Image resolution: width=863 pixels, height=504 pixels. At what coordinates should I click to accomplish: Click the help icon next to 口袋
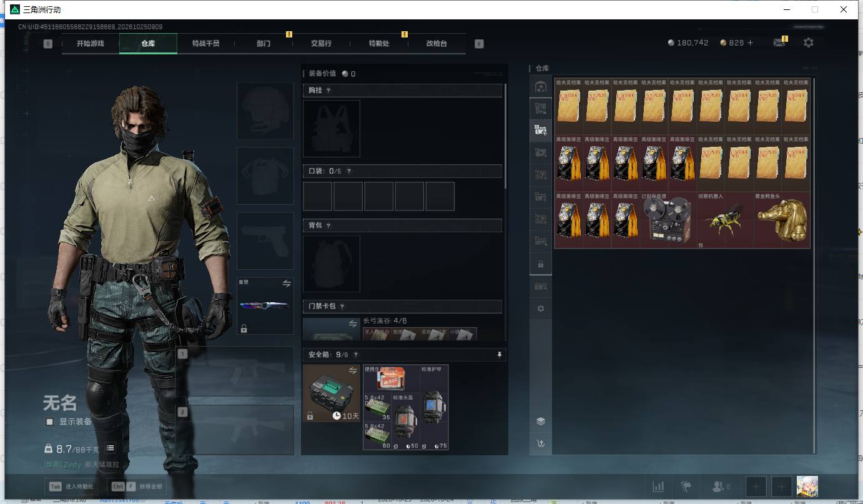(348, 171)
